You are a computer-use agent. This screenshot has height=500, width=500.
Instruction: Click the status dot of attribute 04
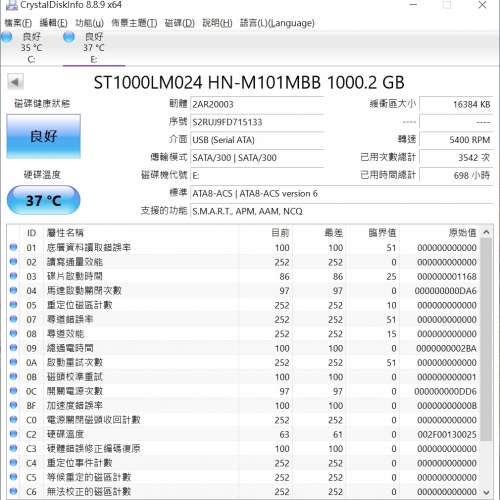13,290
